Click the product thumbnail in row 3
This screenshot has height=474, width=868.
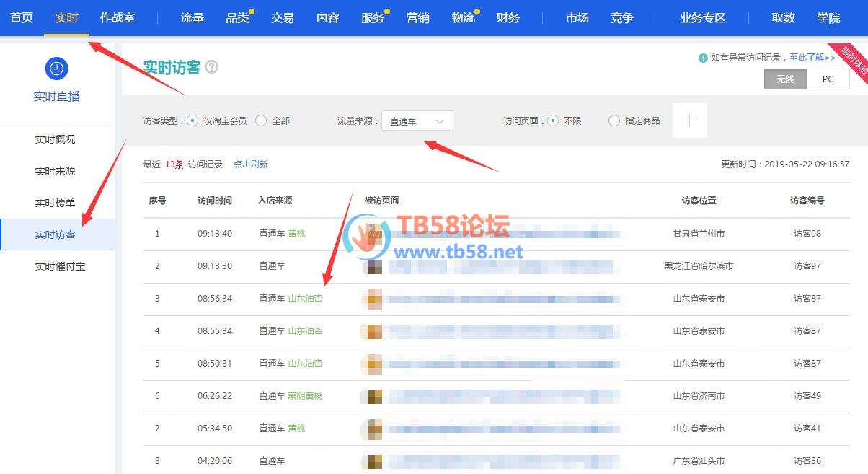click(374, 299)
